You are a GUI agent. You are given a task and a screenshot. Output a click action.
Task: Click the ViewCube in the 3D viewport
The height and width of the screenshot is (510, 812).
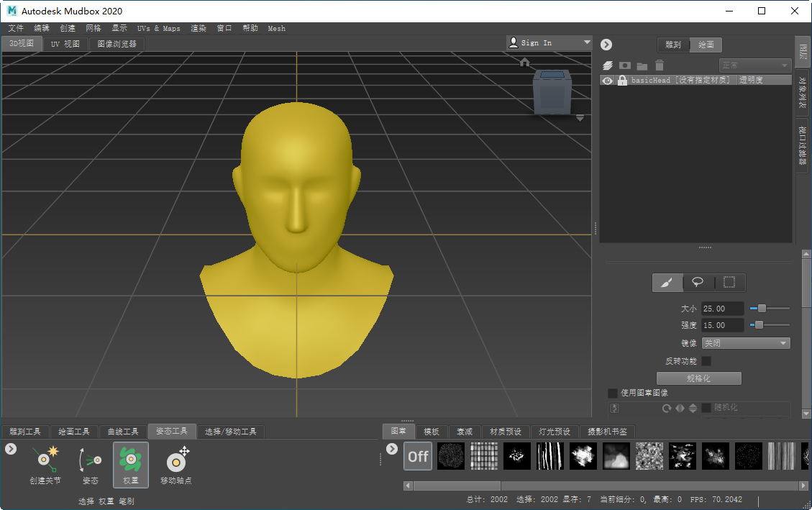tap(552, 92)
